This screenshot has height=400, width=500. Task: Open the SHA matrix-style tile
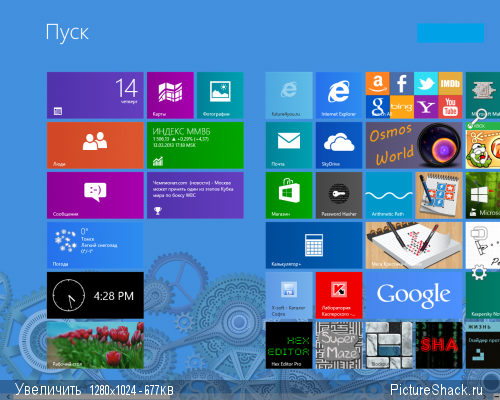click(439, 345)
